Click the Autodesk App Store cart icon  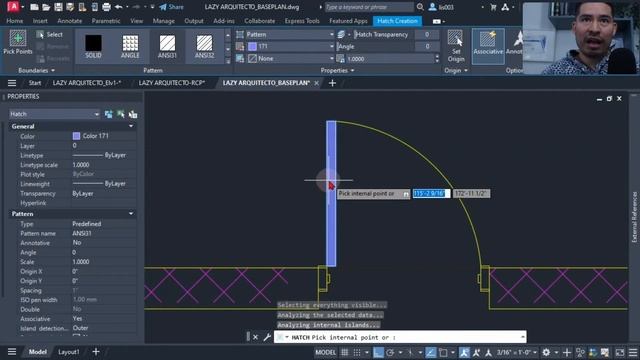click(493, 7)
